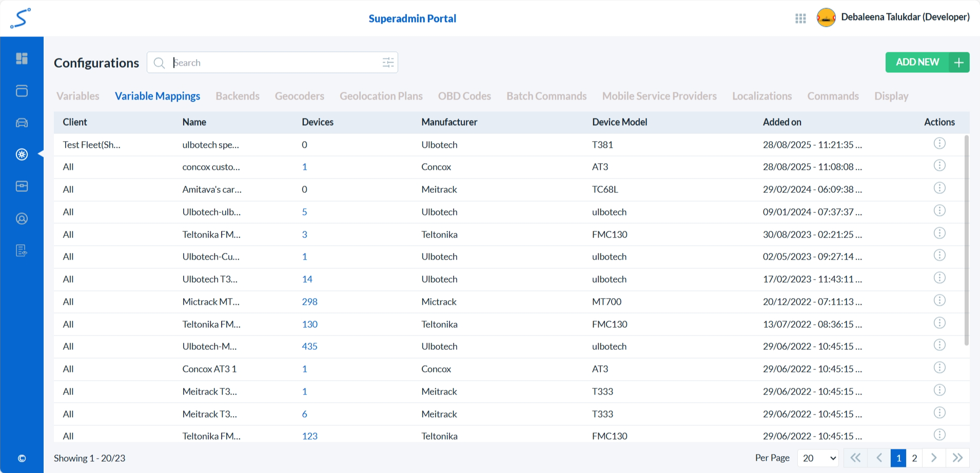
Task: Click the copyright icon at sidebar bottom
Action: click(22, 458)
